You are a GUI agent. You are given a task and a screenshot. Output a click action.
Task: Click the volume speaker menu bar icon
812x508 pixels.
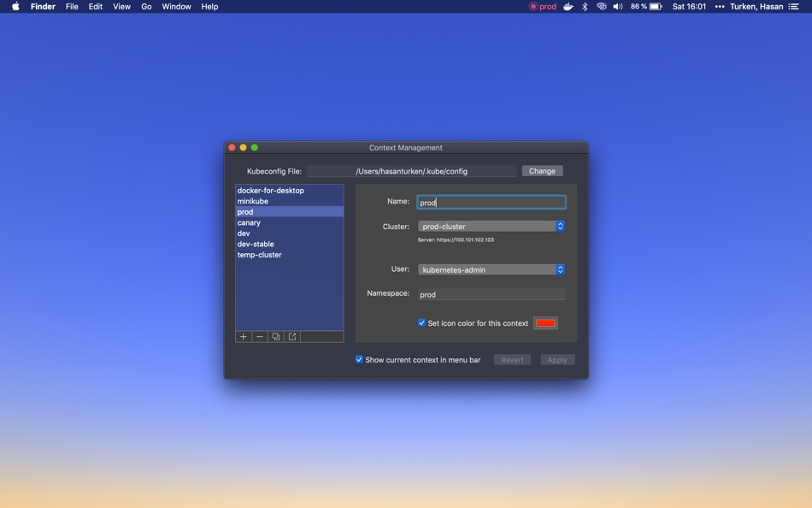618,7
